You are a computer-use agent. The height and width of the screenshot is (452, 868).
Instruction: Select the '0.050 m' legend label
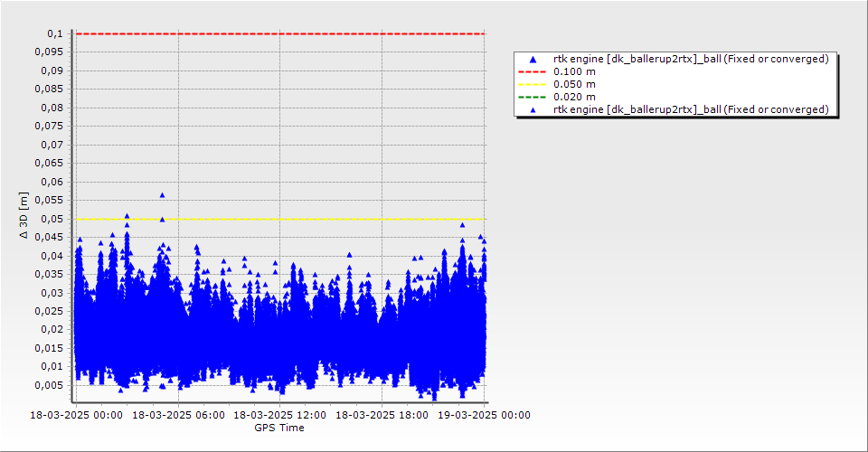574,85
